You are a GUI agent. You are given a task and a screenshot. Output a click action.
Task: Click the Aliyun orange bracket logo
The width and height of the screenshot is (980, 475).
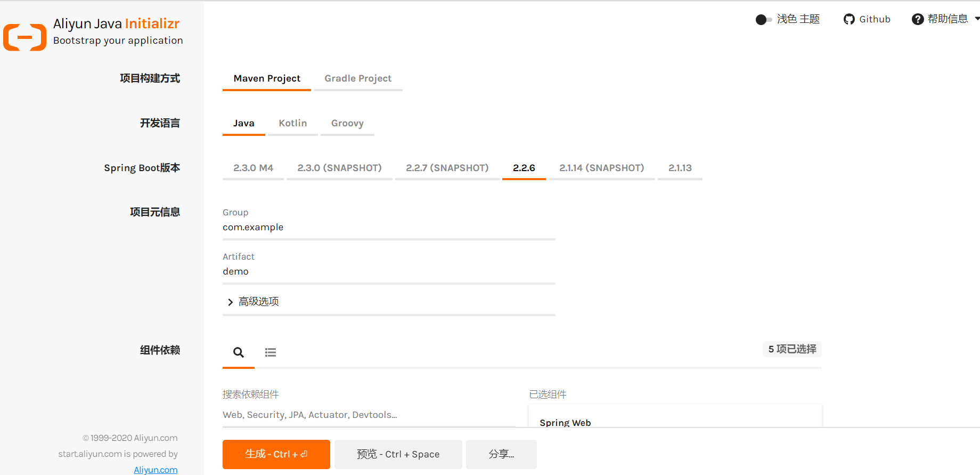24,37
